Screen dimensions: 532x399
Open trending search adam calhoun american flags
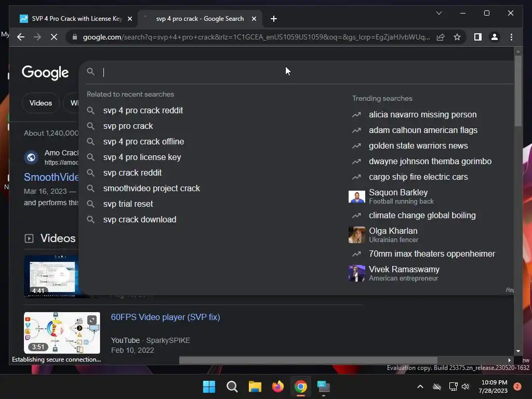click(423, 130)
